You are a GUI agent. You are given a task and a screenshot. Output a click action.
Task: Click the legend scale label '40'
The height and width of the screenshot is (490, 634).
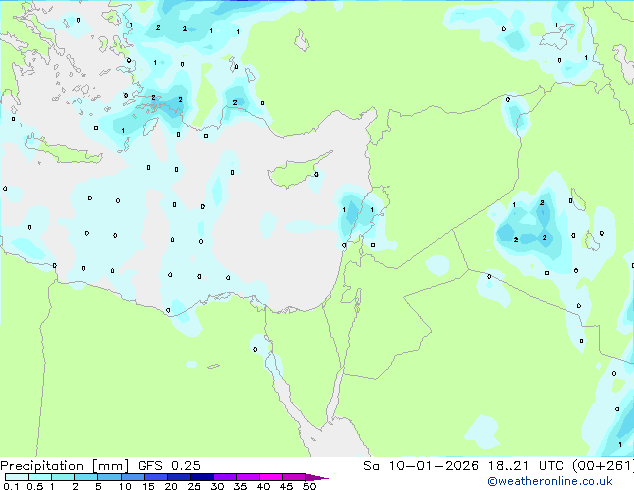click(263, 486)
